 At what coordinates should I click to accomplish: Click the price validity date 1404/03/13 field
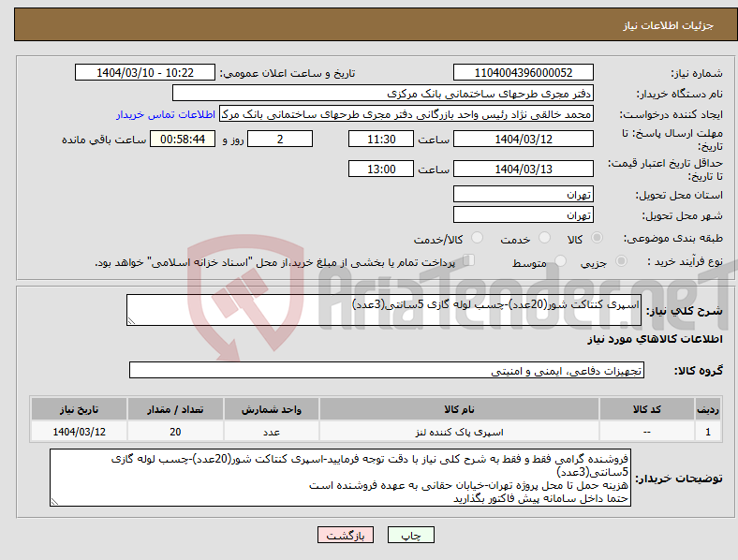click(523, 169)
